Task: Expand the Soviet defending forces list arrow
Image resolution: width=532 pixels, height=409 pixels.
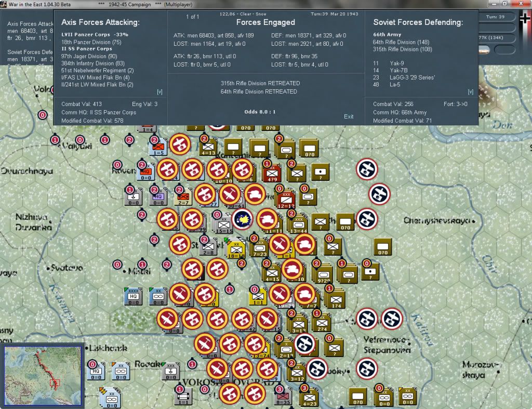Action: pyautogui.click(x=470, y=91)
